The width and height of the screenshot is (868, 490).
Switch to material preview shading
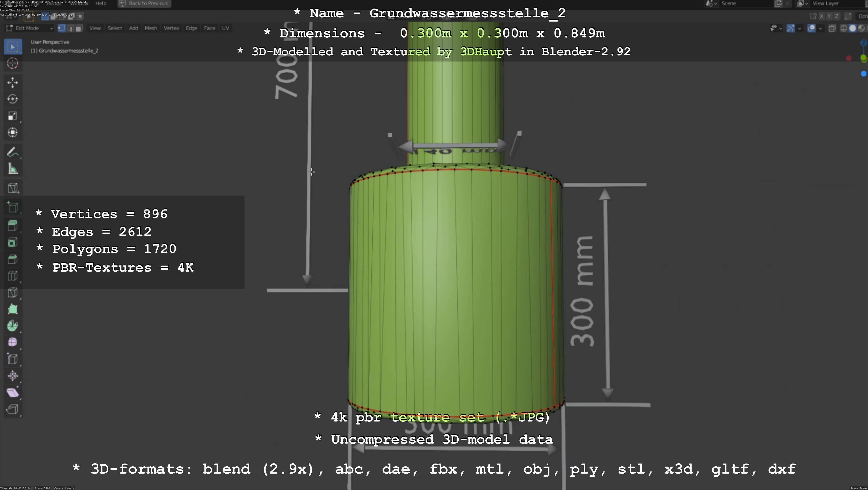tap(861, 28)
